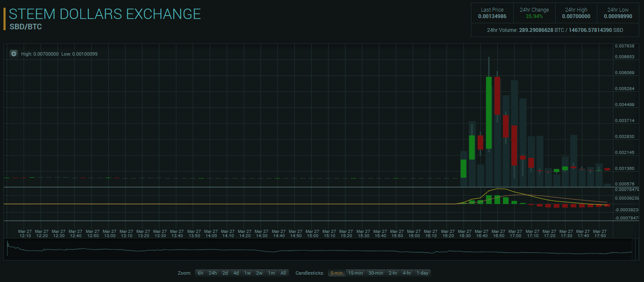The width and height of the screenshot is (644, 282).
Task: Select 2-hr candlesticks
Action: pyautogui.click(x=393, y=273)
